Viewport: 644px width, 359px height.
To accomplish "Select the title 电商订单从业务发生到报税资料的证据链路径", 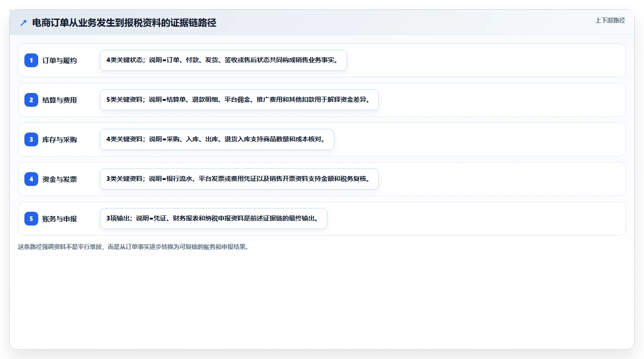I will pos(124,23).
